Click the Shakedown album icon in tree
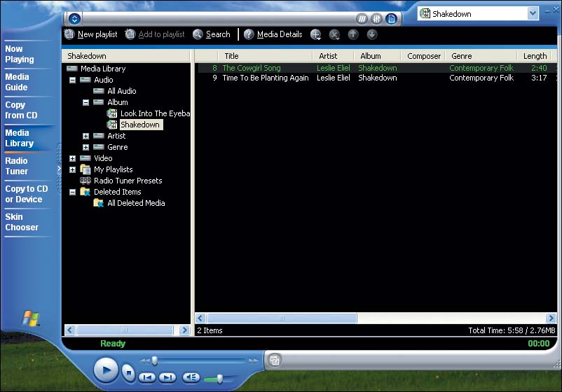The height and width of the screenshot is (392, 562). pos(112,125)
